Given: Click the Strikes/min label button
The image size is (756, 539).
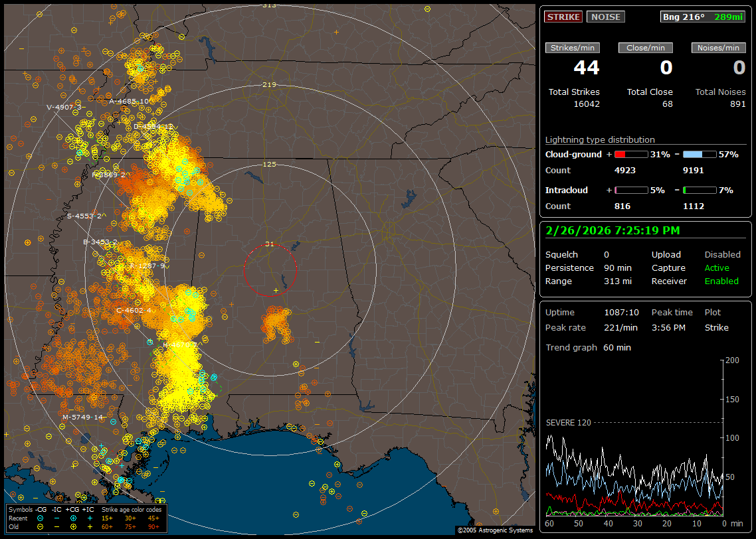Looking at the screenshot, I should tap(573, 48).
